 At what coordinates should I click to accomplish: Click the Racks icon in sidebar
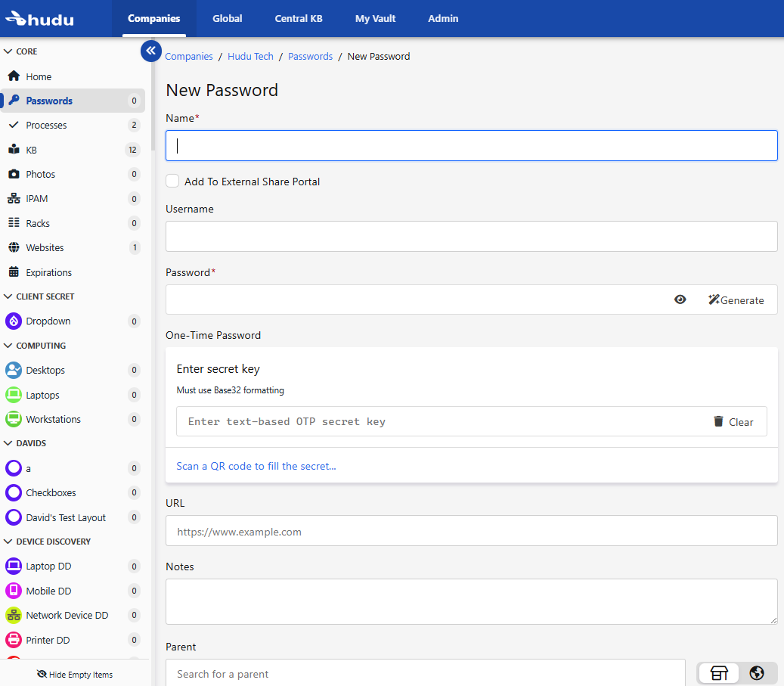pyautogui.click(x=14, y=222)
